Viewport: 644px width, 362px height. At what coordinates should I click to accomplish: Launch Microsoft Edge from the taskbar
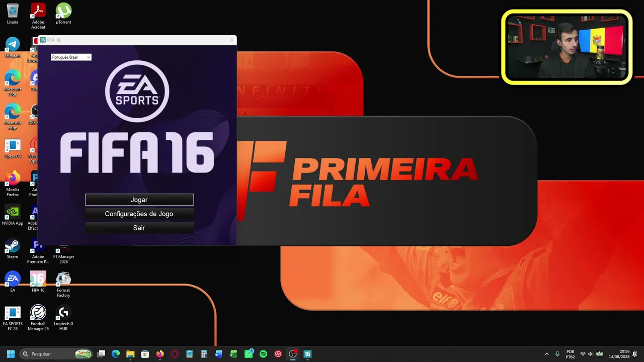coord(116,354)
